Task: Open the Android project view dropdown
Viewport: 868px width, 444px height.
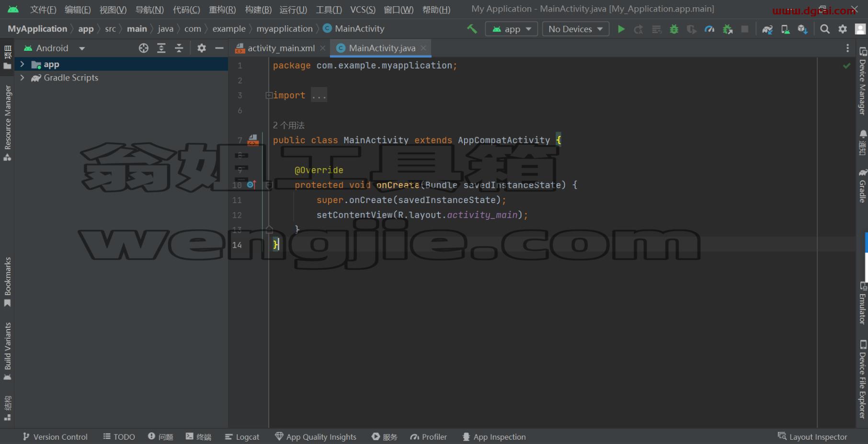Action: [x=54, y=48]
